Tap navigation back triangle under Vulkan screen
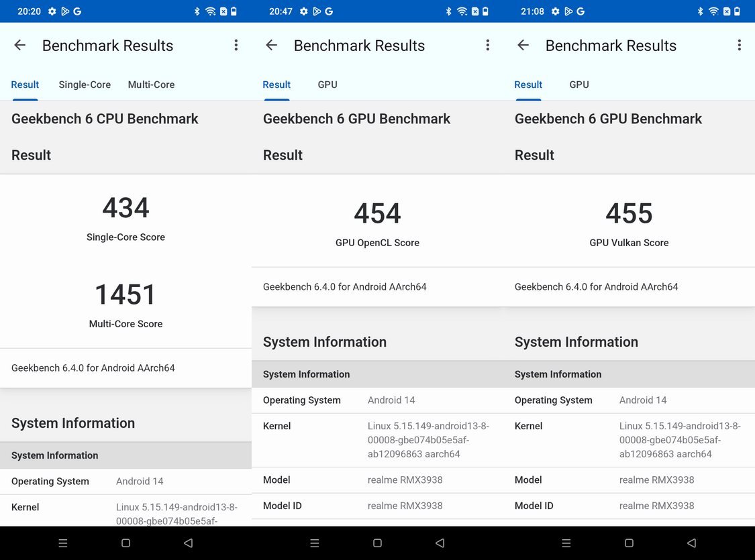The height and width of the screenshot is (560, 755). pos(691,543)
